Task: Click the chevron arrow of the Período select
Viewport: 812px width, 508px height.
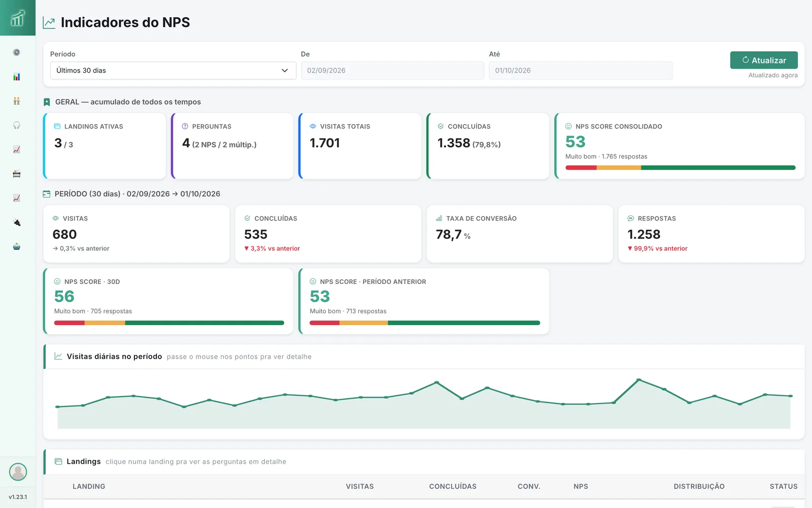Action: point(285,71)
